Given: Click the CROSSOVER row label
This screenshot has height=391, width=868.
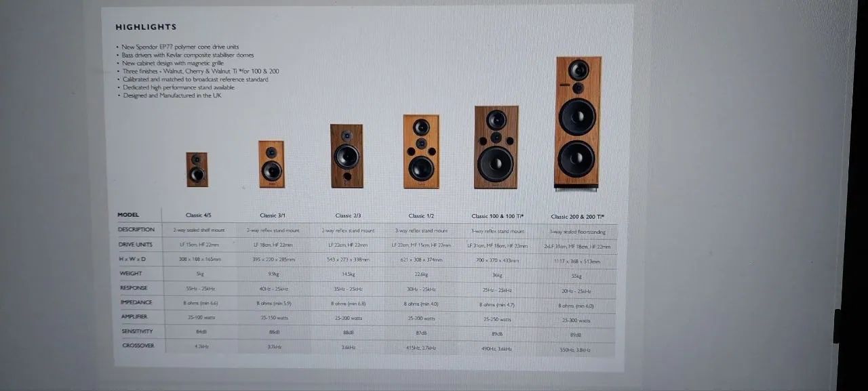Looking at the screenshot, I should [138, 346].
